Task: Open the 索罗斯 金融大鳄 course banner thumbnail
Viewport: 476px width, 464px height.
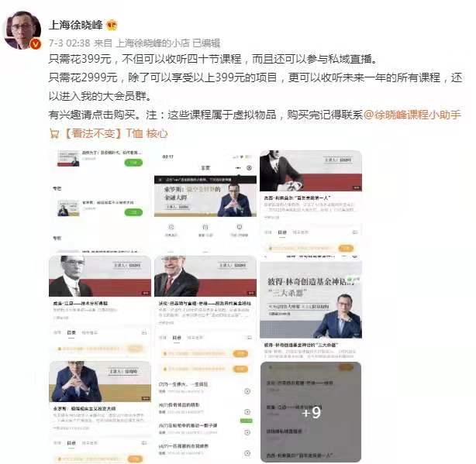Action: point(205,201)
